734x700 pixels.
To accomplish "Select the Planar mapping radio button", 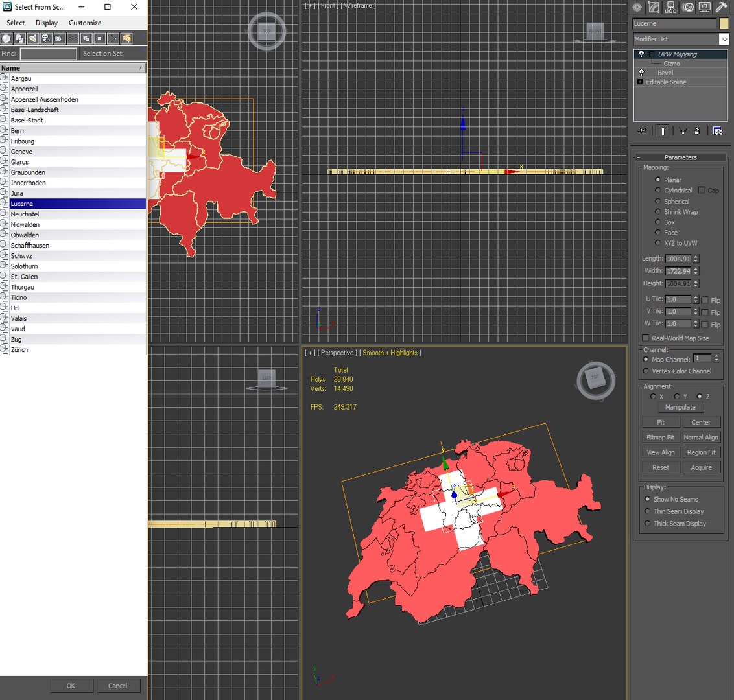I will click(x=657, y=180).
